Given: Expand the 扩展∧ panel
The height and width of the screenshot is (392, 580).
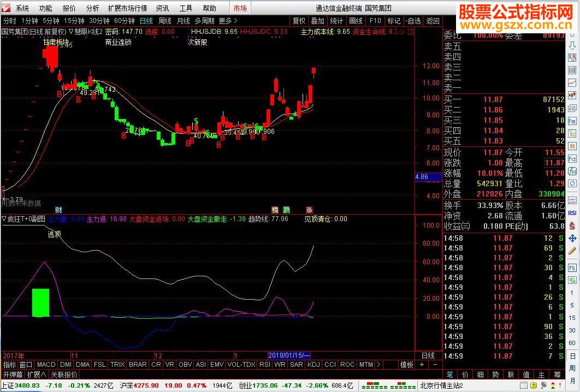Looking at the screenshot, I should (36, 375).
